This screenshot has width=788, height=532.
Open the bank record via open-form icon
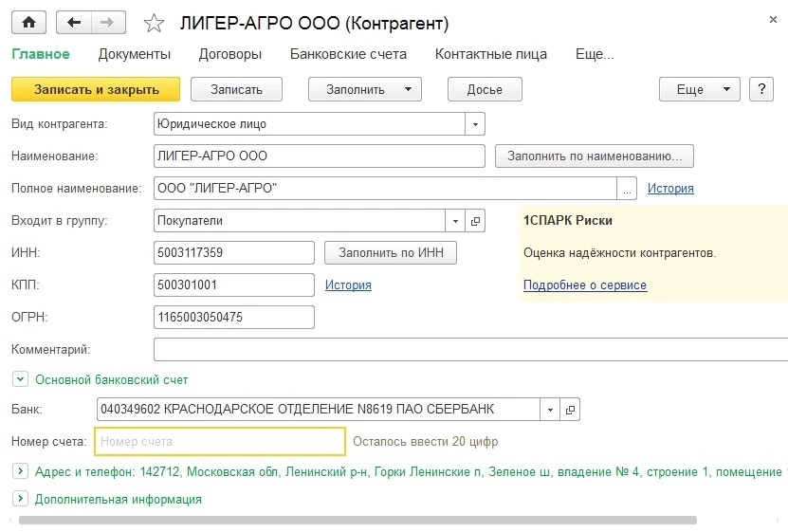[570, 410]
